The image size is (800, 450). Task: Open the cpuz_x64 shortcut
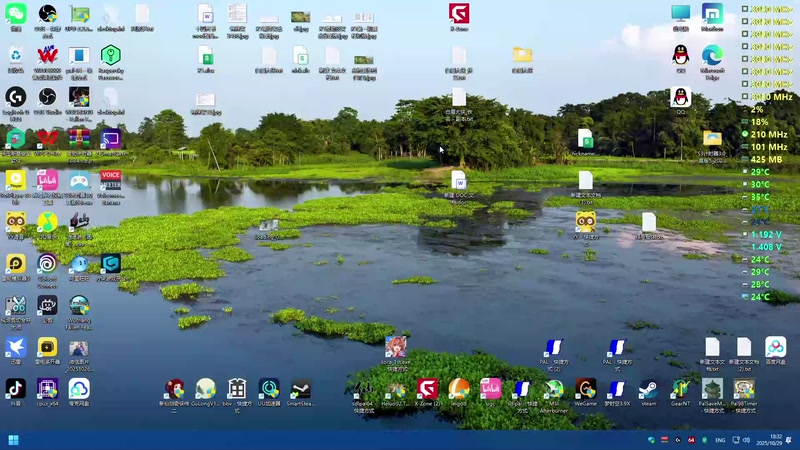[x=47, y=390]
